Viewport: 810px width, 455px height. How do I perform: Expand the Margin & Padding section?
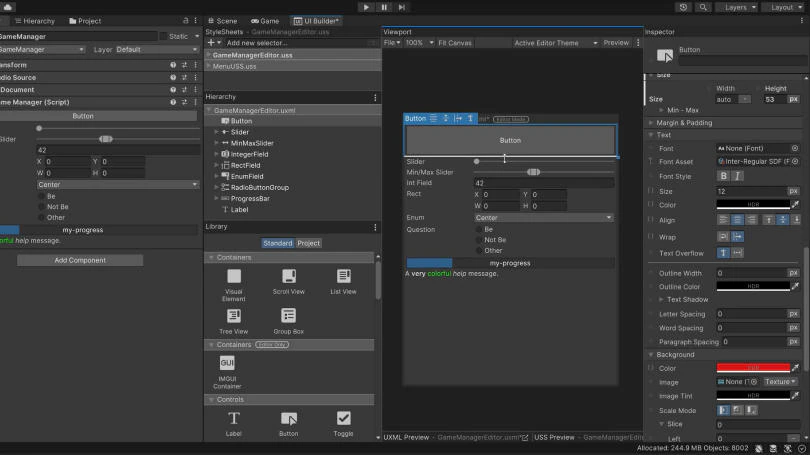pyautogui.click(x=651, y=123)
